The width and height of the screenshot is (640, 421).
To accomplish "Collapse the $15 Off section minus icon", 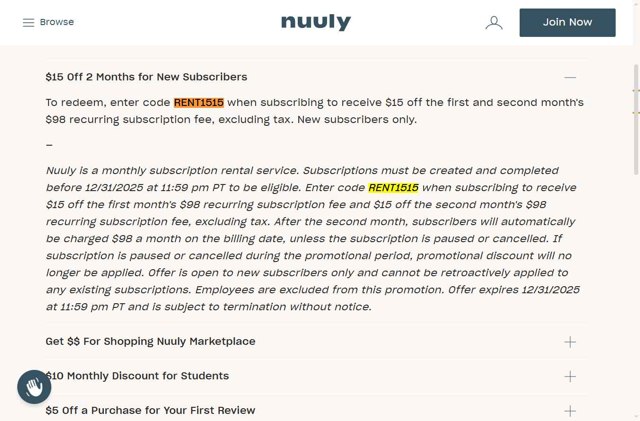I will pos(570,77).
